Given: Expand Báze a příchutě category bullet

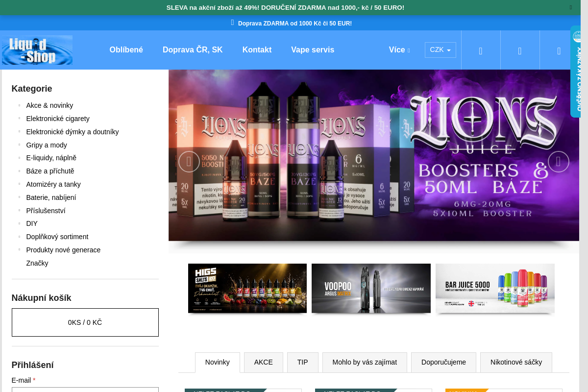Looking at the screenshot, I should coord(19,171).
